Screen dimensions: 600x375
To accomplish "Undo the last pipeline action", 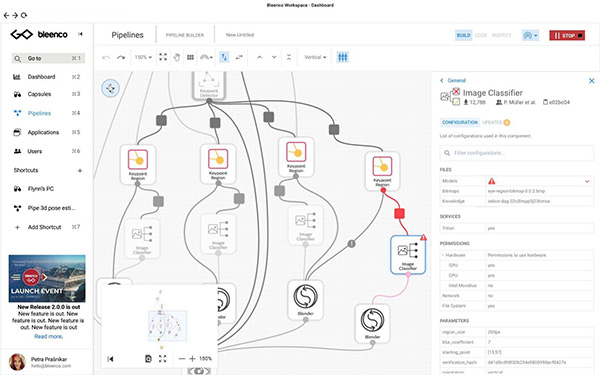I will tap(106, 57).
